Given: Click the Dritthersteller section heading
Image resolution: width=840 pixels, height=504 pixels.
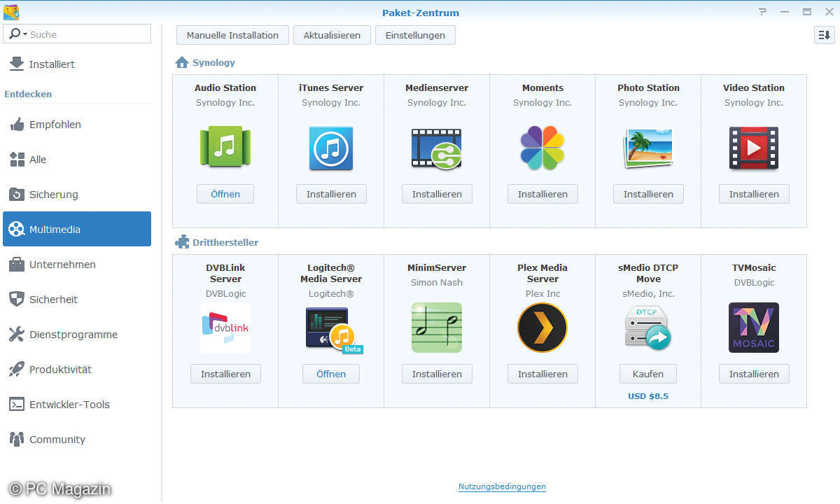Looking at the screenshot, I should 225,242.
